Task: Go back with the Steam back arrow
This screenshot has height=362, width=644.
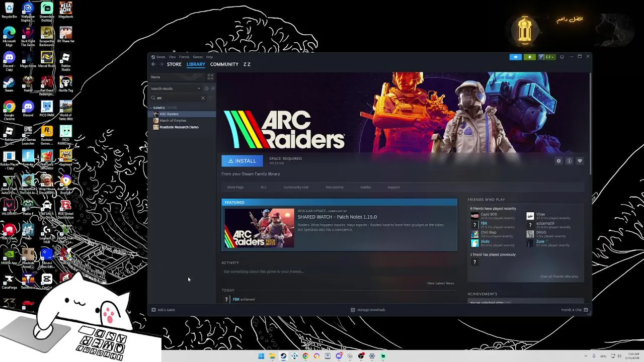Action: point(153,64)
